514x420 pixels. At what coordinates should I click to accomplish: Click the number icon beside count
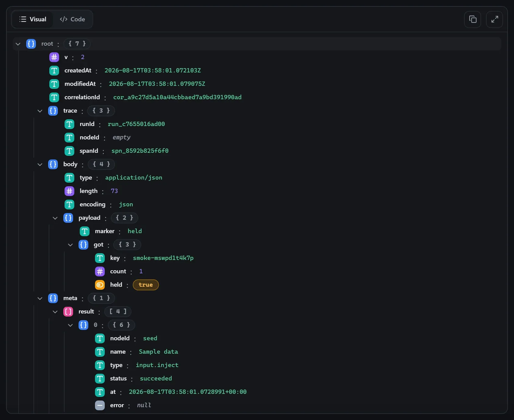(100, 271)
